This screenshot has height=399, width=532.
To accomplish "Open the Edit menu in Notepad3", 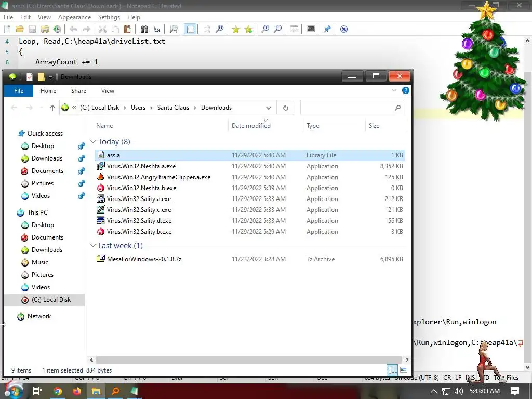I will [x=25, y=17].
